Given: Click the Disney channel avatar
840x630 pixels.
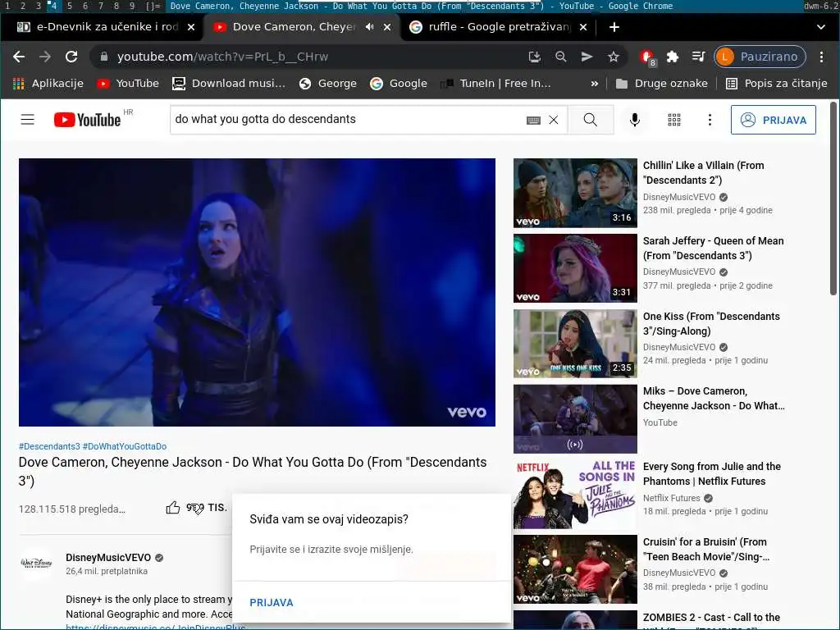Looking at the screenshot, I should click(x=36, y=564).
